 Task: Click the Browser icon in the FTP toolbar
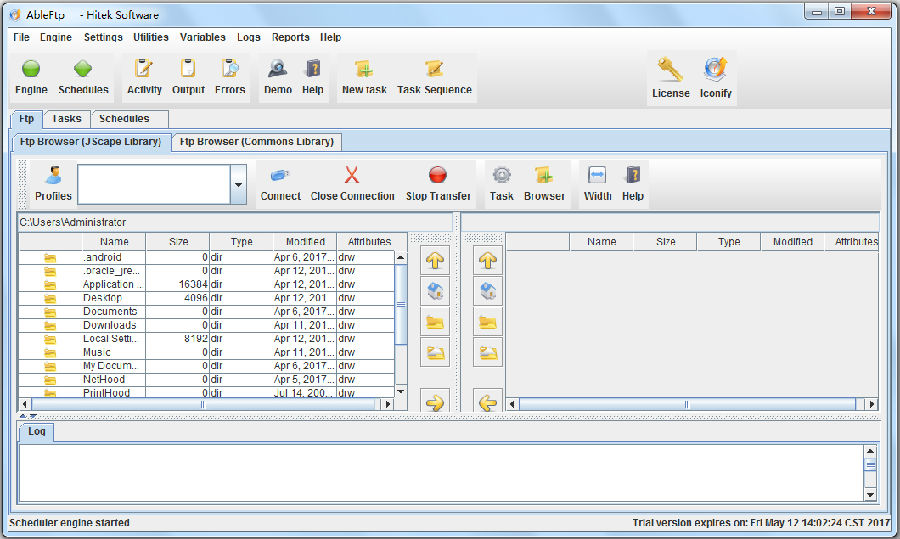point(544,175)
